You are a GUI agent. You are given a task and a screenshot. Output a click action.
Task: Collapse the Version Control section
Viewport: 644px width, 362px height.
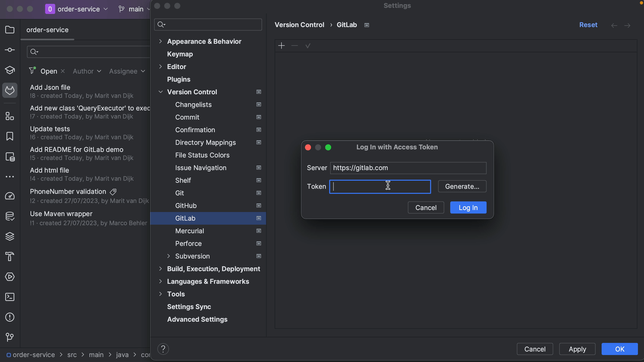click(x=160, y=92)
